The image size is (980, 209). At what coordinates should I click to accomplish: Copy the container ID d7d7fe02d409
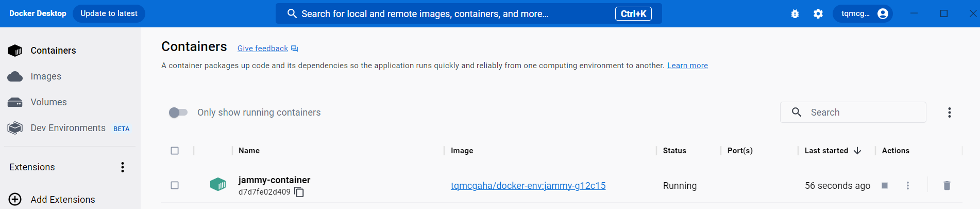[299, 192]
